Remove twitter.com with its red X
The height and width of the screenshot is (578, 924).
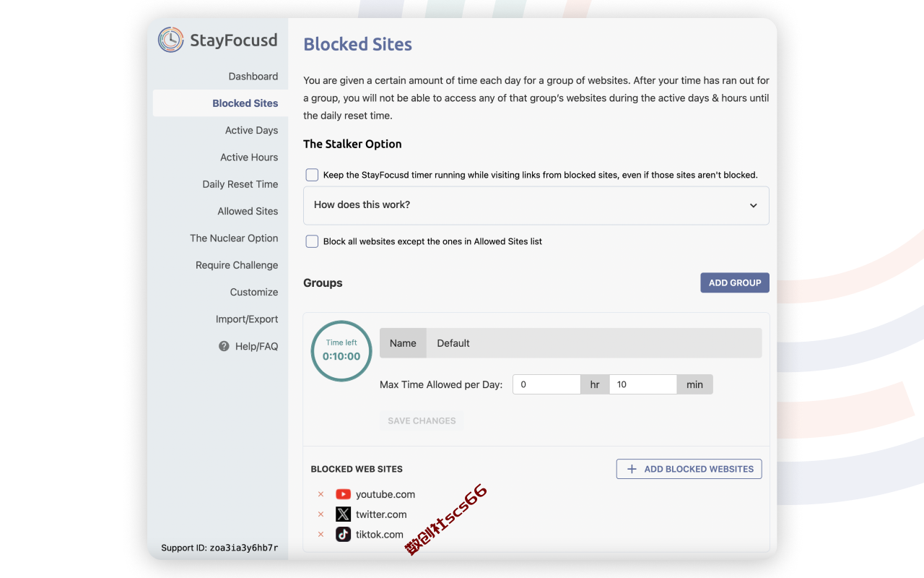coord(321,514)
